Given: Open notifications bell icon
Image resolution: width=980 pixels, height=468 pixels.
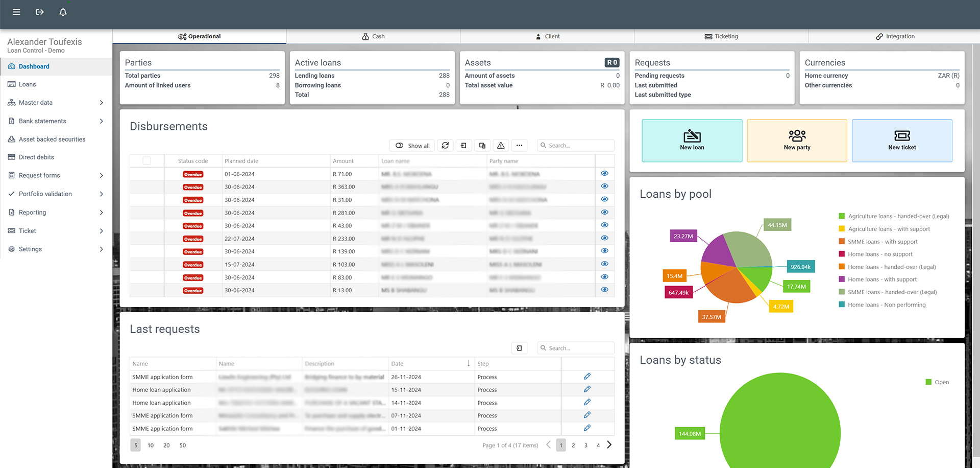Looking at the screenshot, I should [63, 12].
